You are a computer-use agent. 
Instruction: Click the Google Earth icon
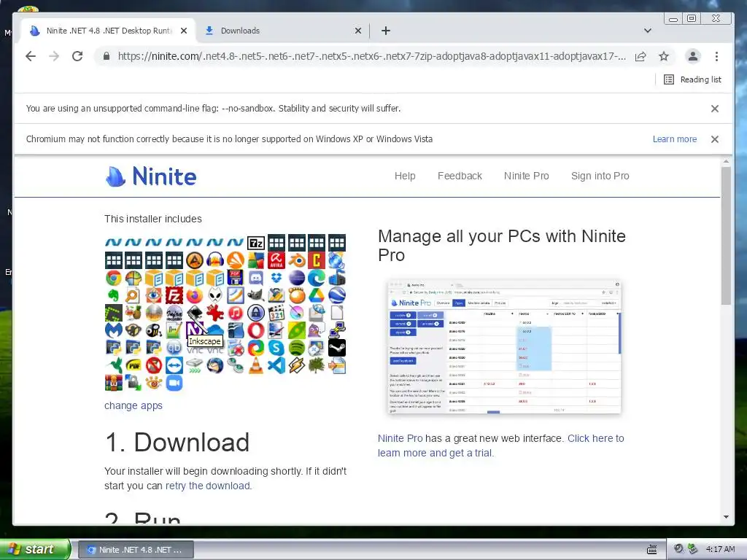pyautogui.click(x=337, y=296)
